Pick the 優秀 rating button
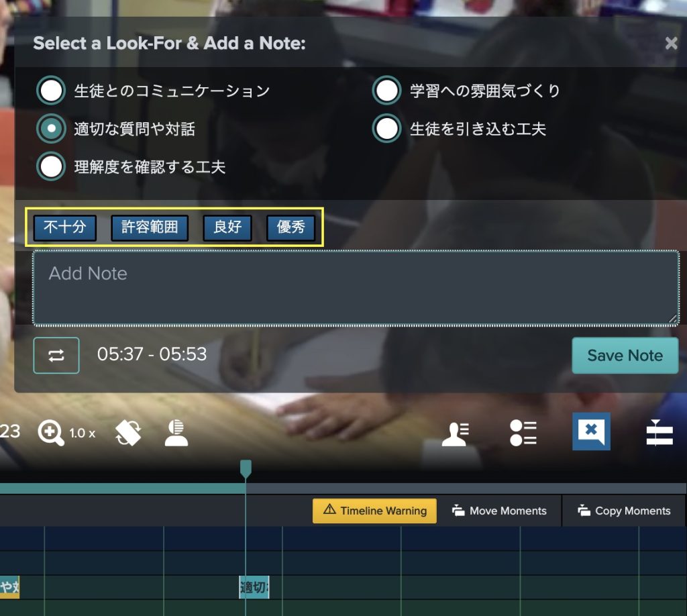687x616 pixels. (290, 227)
